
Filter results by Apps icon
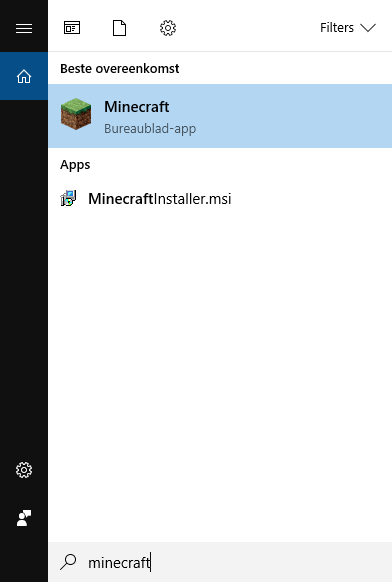(x=72, y=28)
